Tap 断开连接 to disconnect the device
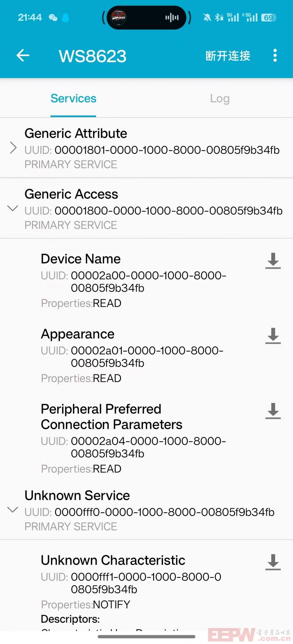This screenshot has height=644, width=293. 228,56
